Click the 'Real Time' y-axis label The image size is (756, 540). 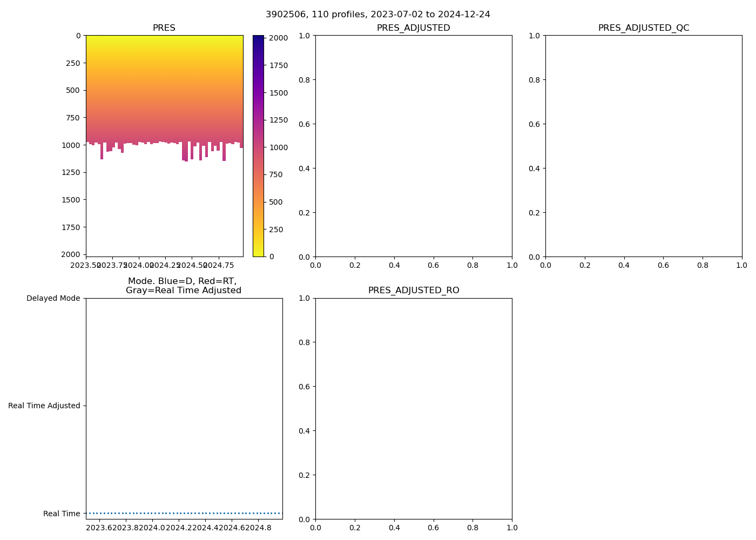click(x=62, y=514)
